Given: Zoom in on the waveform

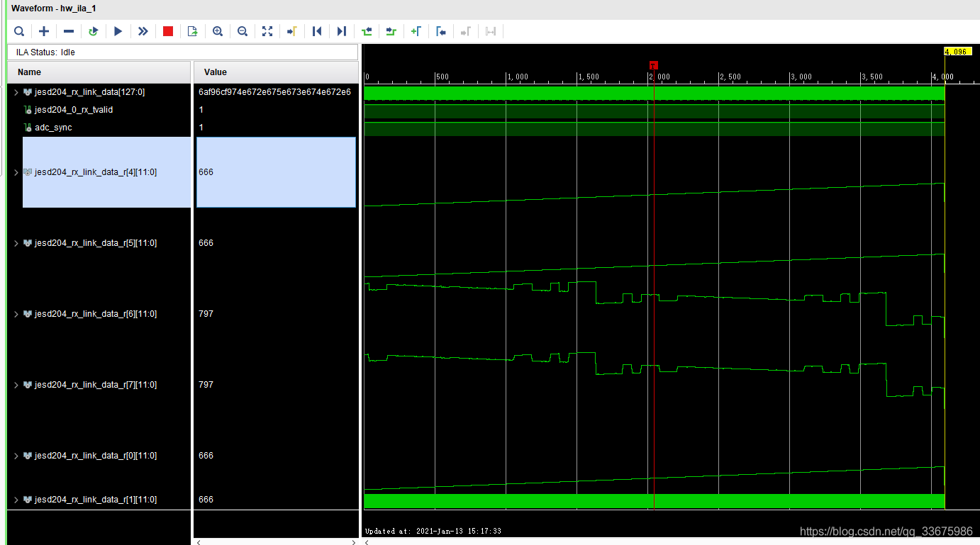Looking at the screenshot, I should click(218, 31).
